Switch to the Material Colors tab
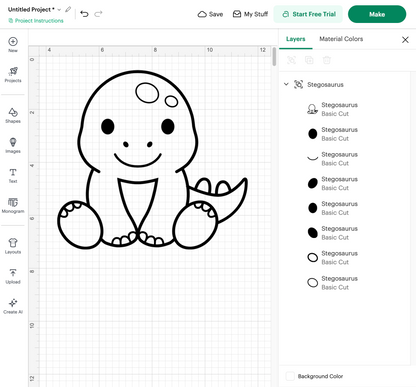The width and height of the screenshot is (416, 387). [341, 39]
